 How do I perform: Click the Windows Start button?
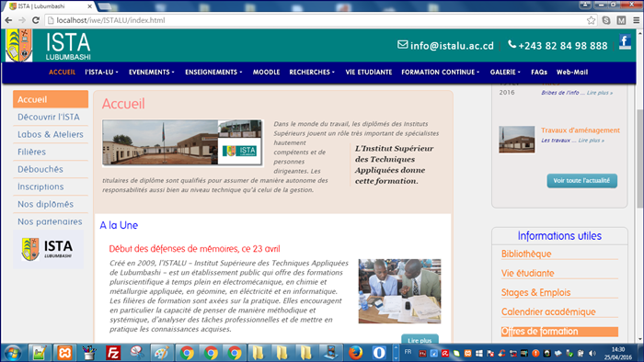tap(12, 353)
